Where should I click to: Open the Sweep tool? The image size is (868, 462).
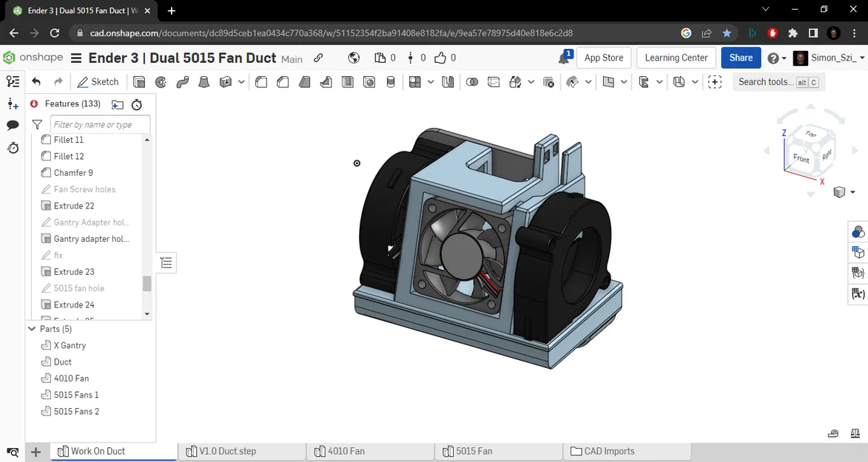[183, 82]
